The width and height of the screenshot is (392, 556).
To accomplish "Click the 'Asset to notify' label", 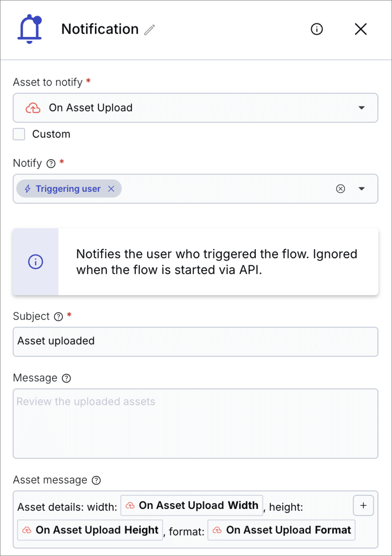I will pos(48,82).
